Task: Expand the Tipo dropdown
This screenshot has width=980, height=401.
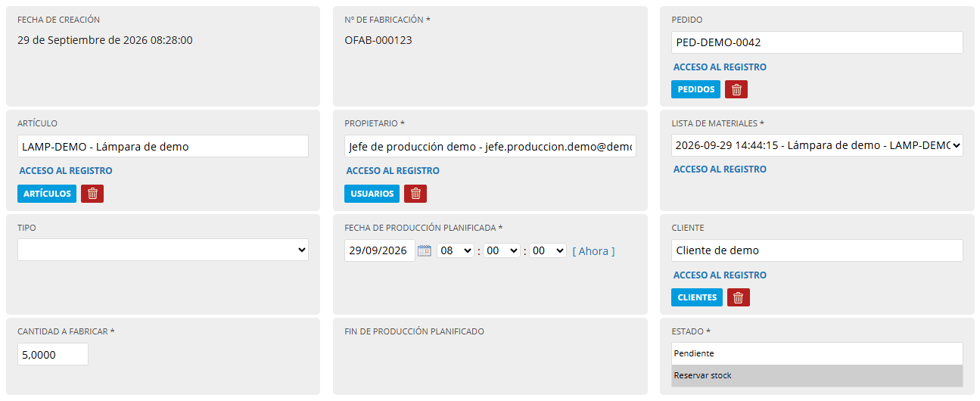Action: coord(163,250)
